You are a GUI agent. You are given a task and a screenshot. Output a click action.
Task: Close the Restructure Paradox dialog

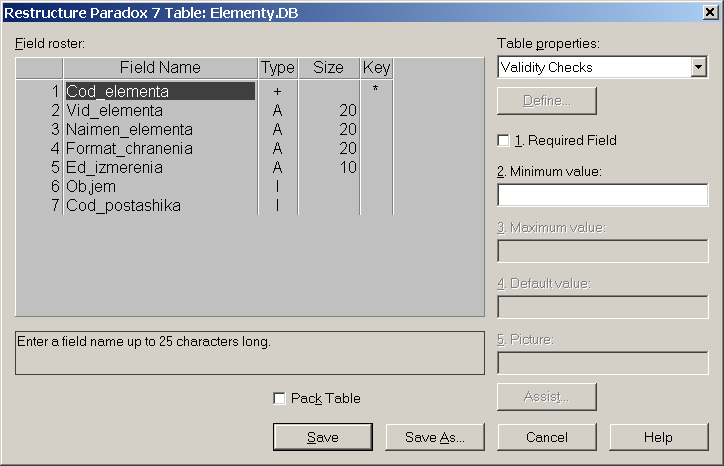[709, 12]
